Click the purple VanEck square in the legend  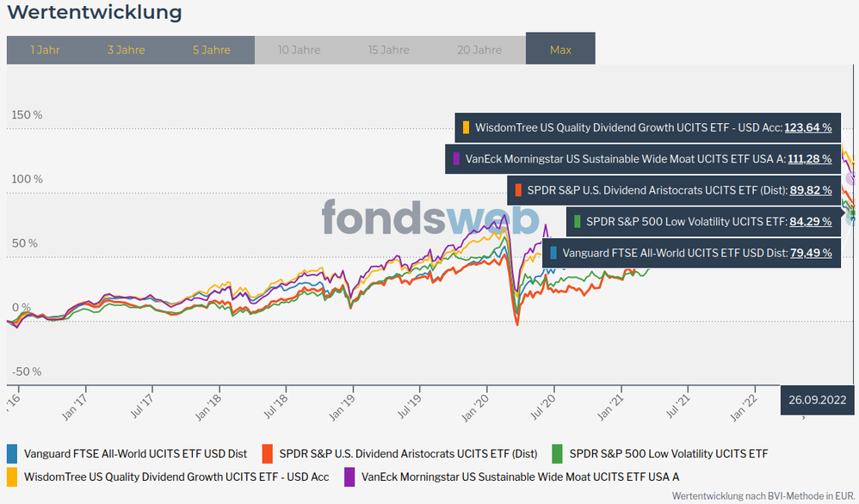(x=349, y=476)
